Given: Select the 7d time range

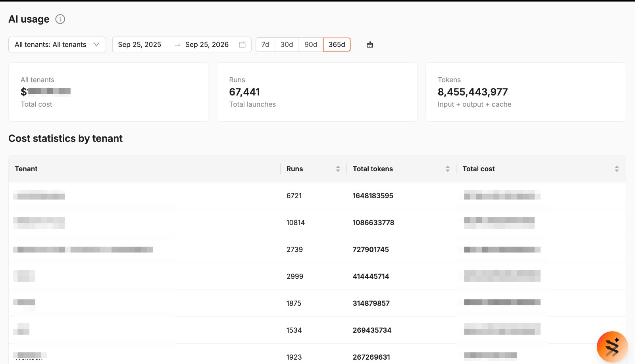Looking at the screenshot, I should coord(265,44).
